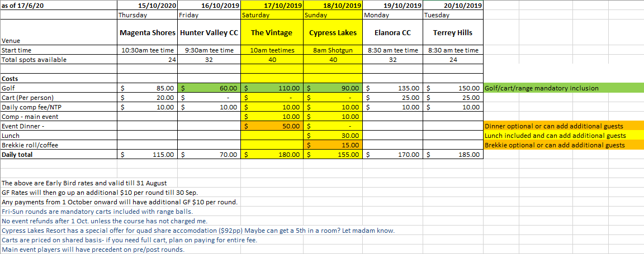Click the Terrey Hills venue cell
644x254 pixels.
(452, 33)
